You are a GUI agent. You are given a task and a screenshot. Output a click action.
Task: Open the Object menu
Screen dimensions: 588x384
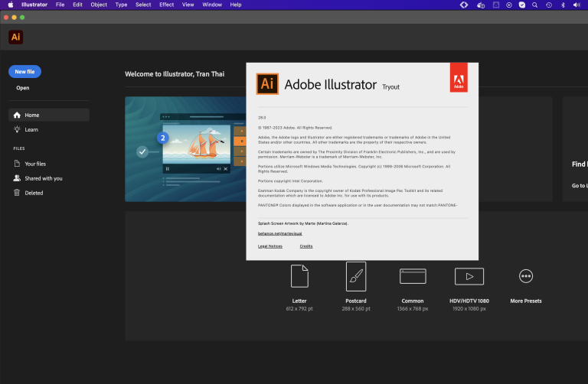[99, 5]
